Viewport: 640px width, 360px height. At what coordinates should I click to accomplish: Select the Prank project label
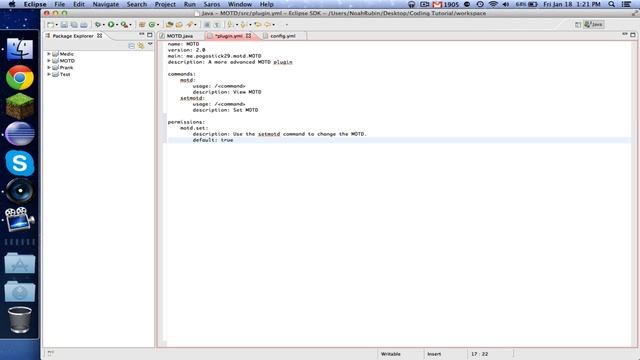click(x=66, y=67)
